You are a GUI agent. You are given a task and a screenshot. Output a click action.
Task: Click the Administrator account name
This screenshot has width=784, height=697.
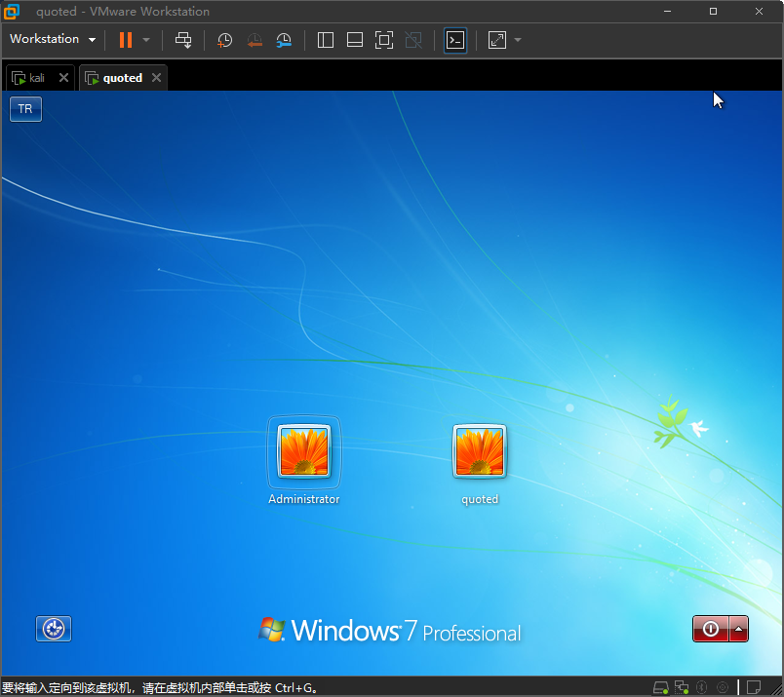[x=304, y=499]
